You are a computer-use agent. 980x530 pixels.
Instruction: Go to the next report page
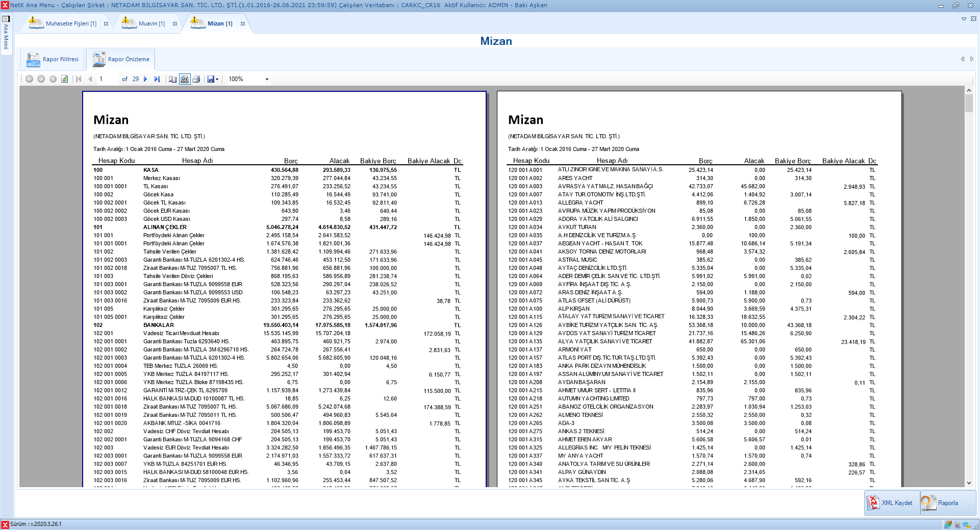[x=146, y=79]
